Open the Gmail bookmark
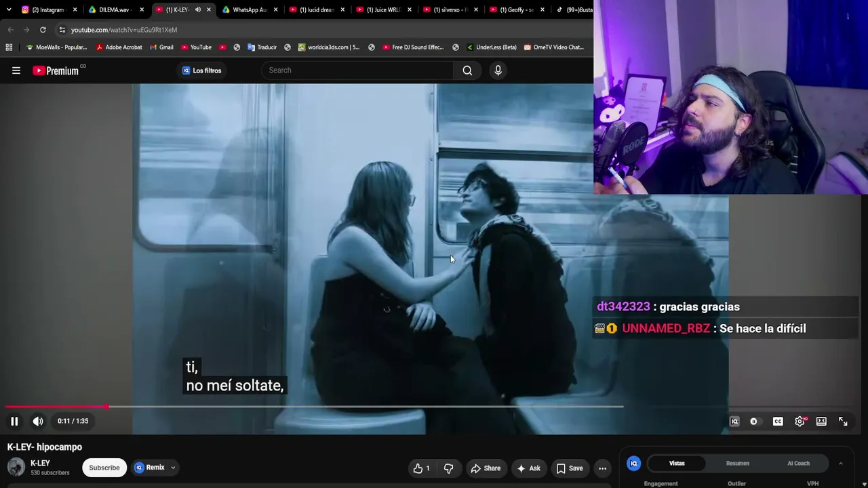Image resolution: width=868 pixels, height=488 pixels. pyautogui.click(x=161, y=47)
